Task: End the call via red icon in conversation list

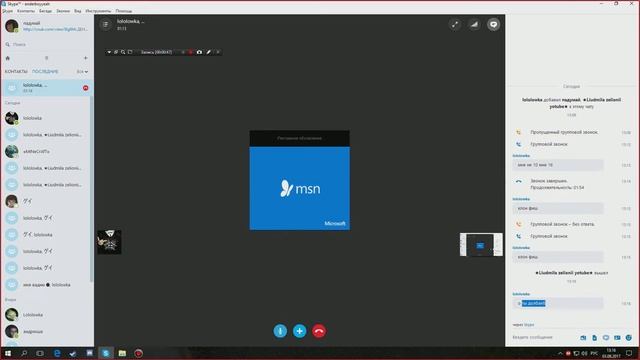Action: pyautogui.click(x=85, y=88)
